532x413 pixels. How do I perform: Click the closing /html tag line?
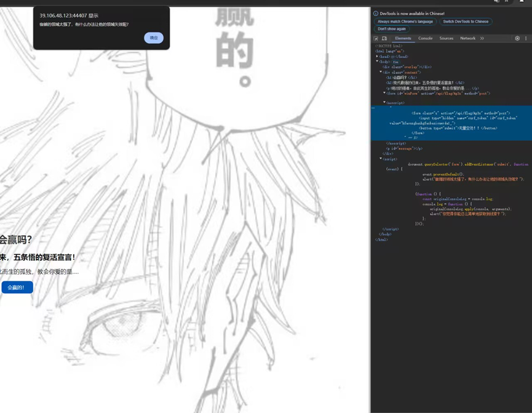tap(381, 239)
